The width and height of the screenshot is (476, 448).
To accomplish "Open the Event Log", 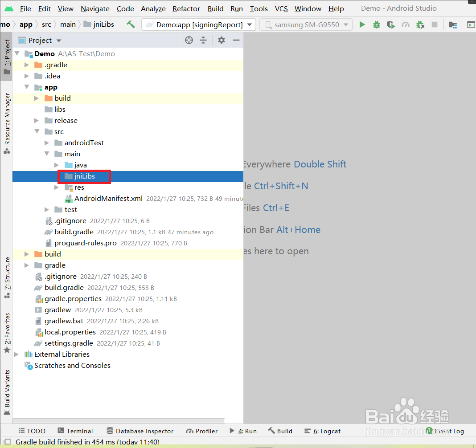I will (x=445, y=431).
